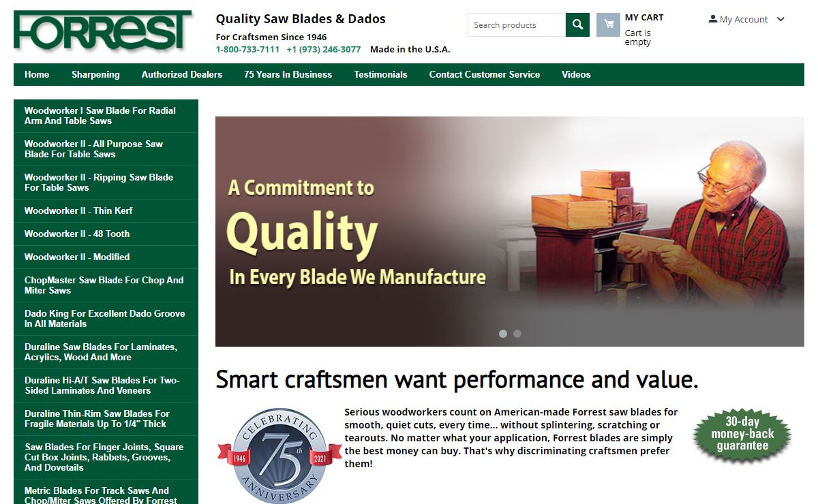Open the Videos menu item
Image resolution: width=818 pixels, height=504 pixels.
click(x=576, y=74)
